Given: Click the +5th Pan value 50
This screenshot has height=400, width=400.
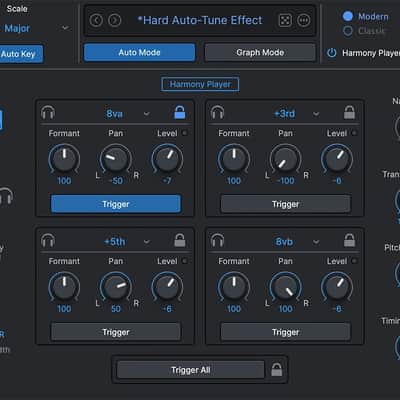Looking at the screenshot, I should click(x=116, y=309).
